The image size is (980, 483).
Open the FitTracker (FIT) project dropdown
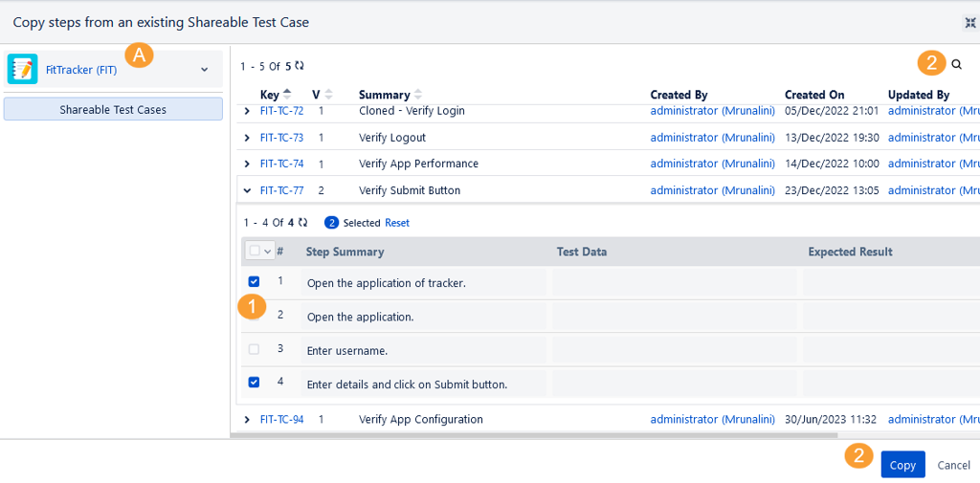click(x=113, y=70)
